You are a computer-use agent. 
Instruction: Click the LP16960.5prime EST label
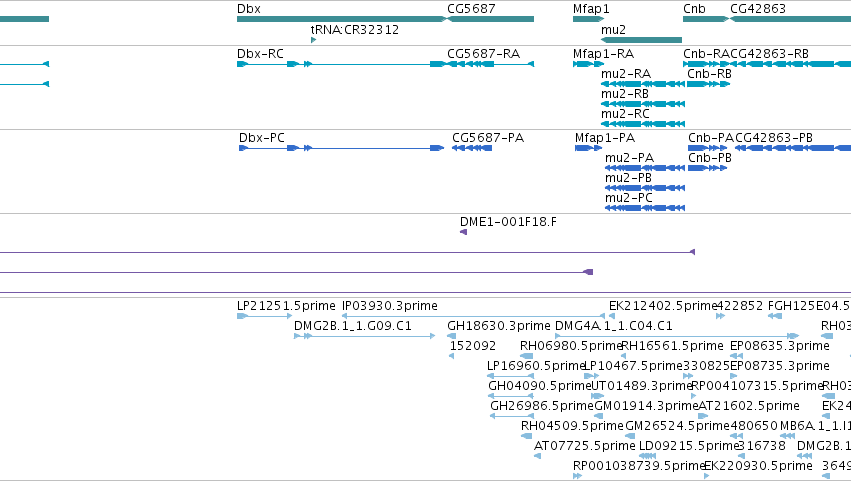[536, 366]
